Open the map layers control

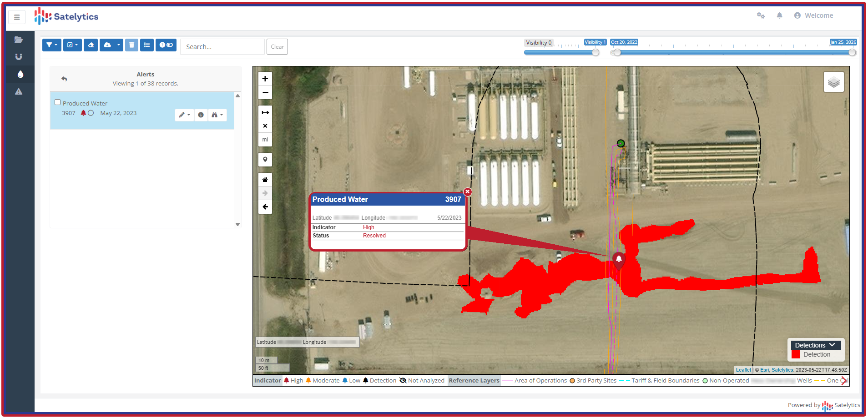click(x=833, y=82)
